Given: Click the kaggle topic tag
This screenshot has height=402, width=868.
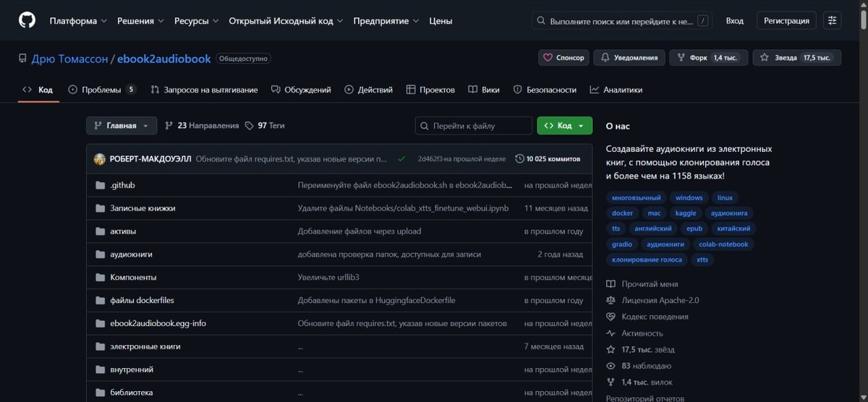Looking at the screenshot, I should [x=686, y=213].
